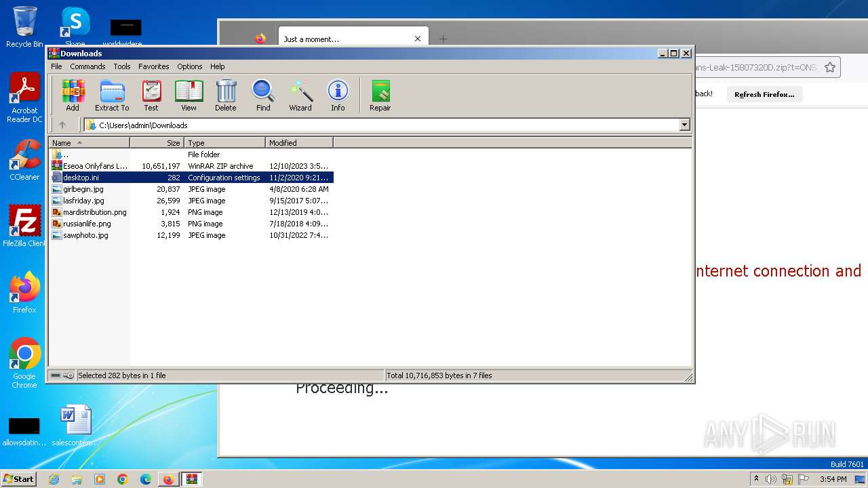Sort by Modified column header
Image resolution: width=868 pixels, height=488 pixels.
pos(299,142)
